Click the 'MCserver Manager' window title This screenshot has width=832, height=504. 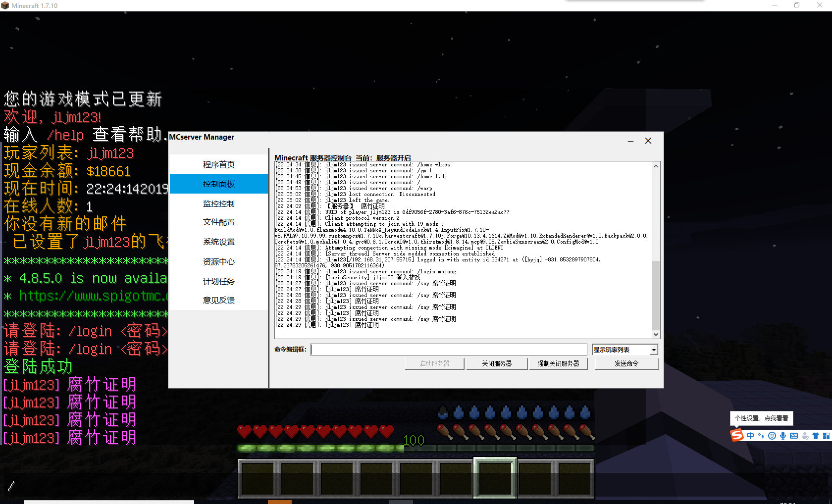(202, 137)
